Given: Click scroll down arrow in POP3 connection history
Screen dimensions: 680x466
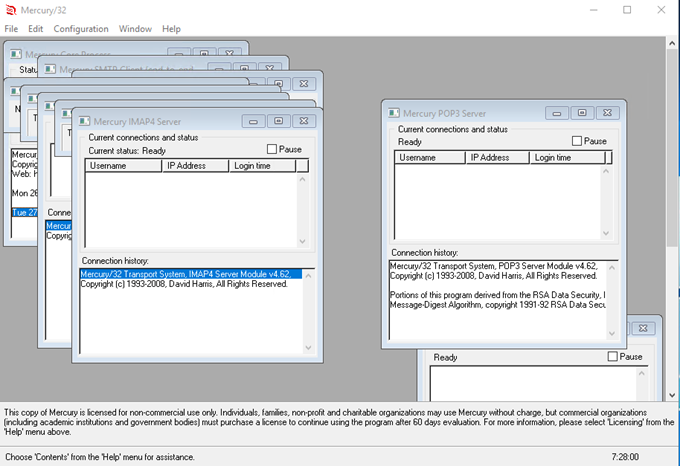Looking at the screenshot, I should pyautogui.click(x=612, y=333).
